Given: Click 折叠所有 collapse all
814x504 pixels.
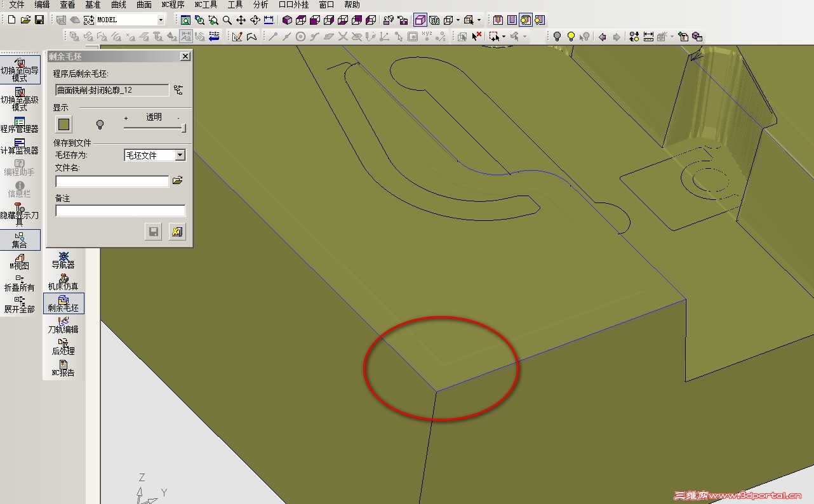Looking at the screenshot, I should coord(20,283).
